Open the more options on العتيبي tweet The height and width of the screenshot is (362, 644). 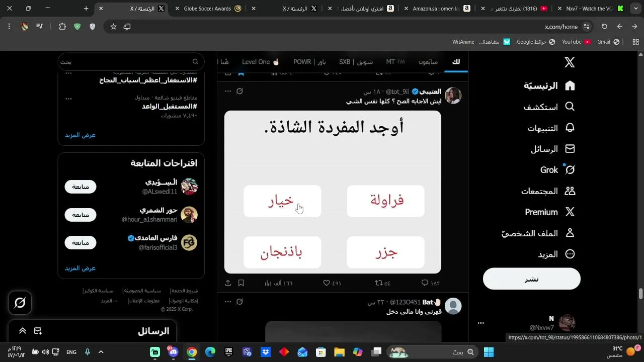click(228, 91)
